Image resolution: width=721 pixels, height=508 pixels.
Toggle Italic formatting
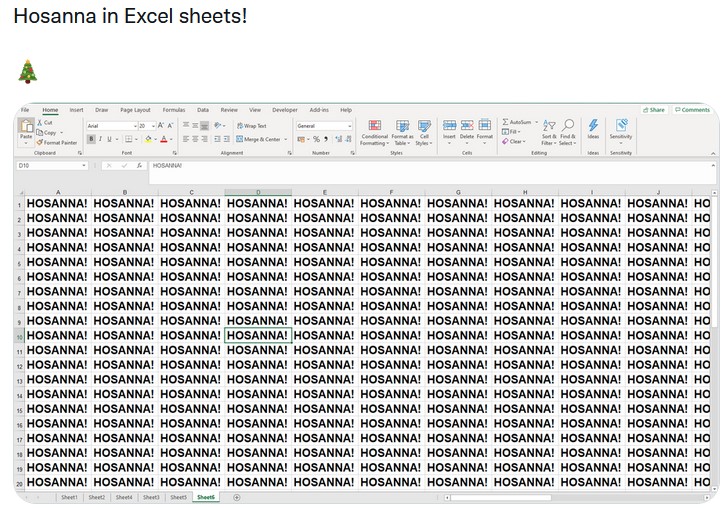coord(100,139)
